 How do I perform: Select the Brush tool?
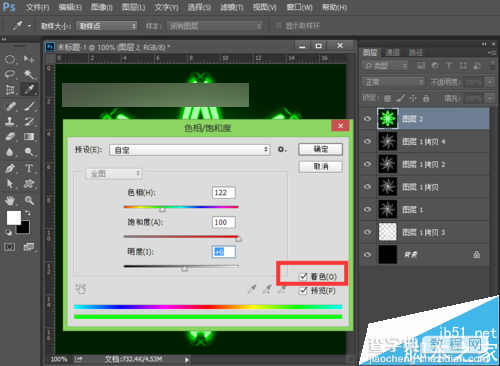point(29,106)
